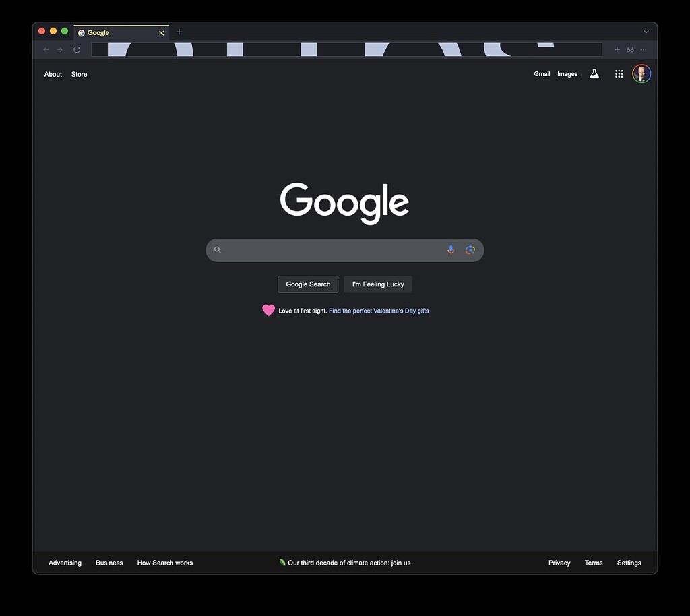
Task: Expand the browser tab search chevron
Action: (x=646, y=32)
